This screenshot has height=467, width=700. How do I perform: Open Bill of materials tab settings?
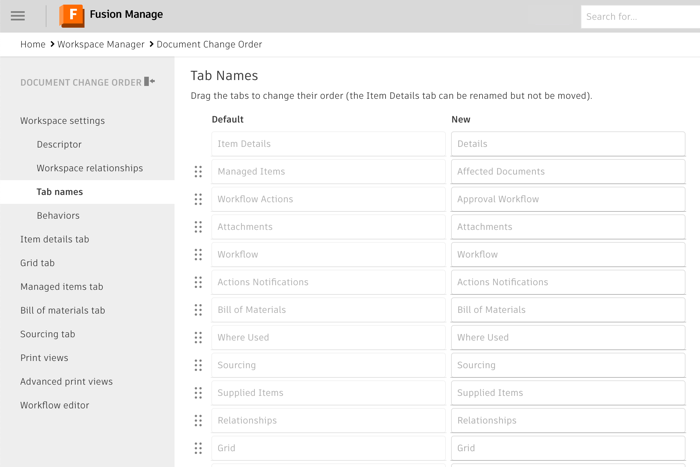pyautogui.click(x=62, y=310)
